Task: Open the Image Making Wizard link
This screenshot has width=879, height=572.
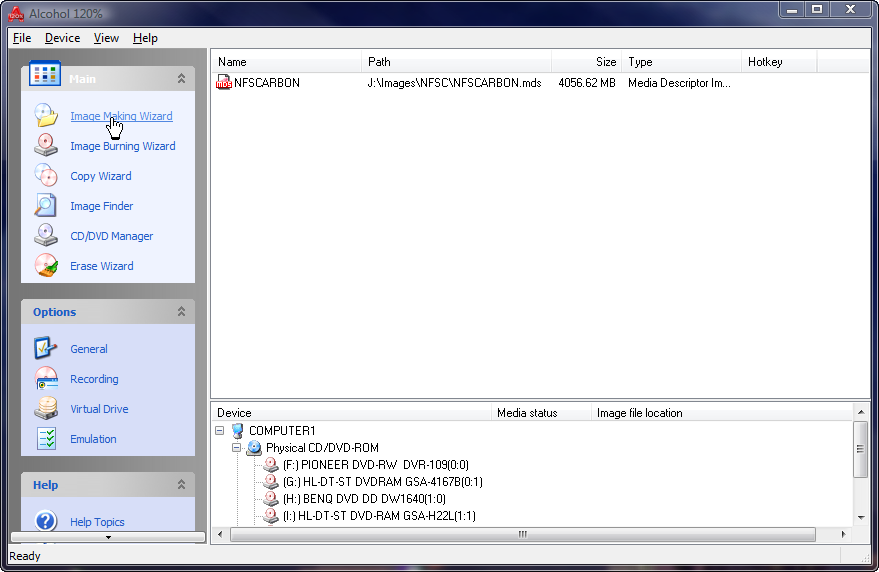Action: pos(121,116)
